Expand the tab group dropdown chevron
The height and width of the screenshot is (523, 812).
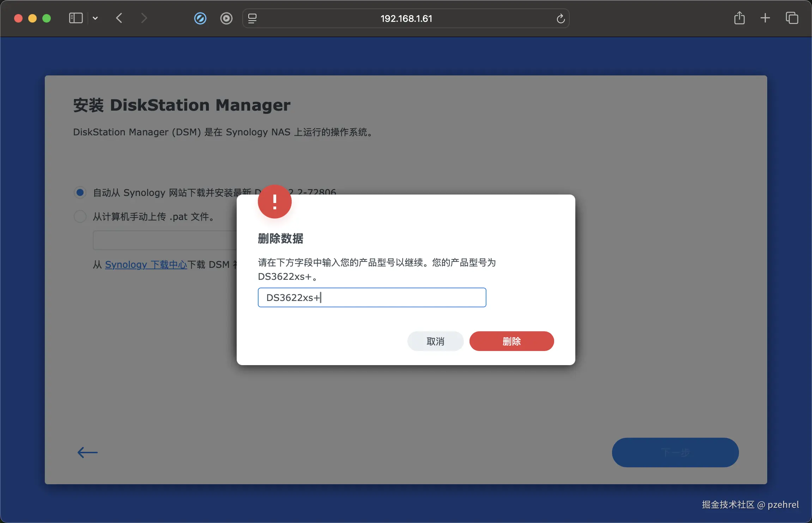tap(95, 18)
